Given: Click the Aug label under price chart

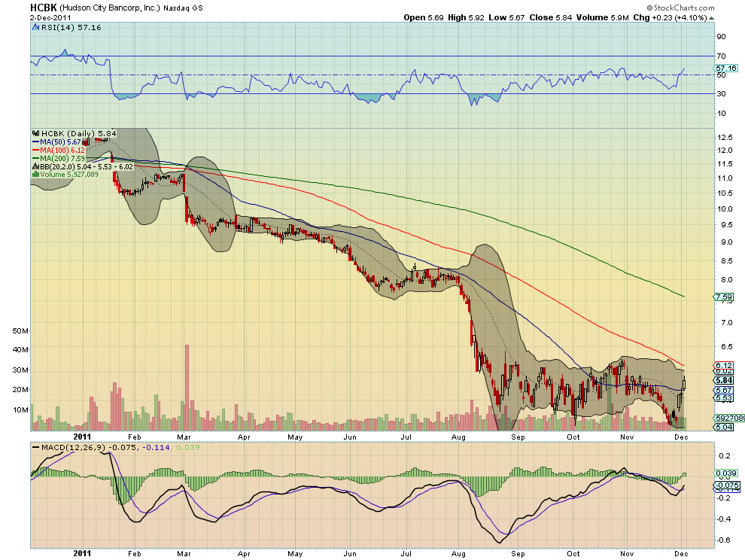Looking at the screenshot, I should (x=458, y=437).
